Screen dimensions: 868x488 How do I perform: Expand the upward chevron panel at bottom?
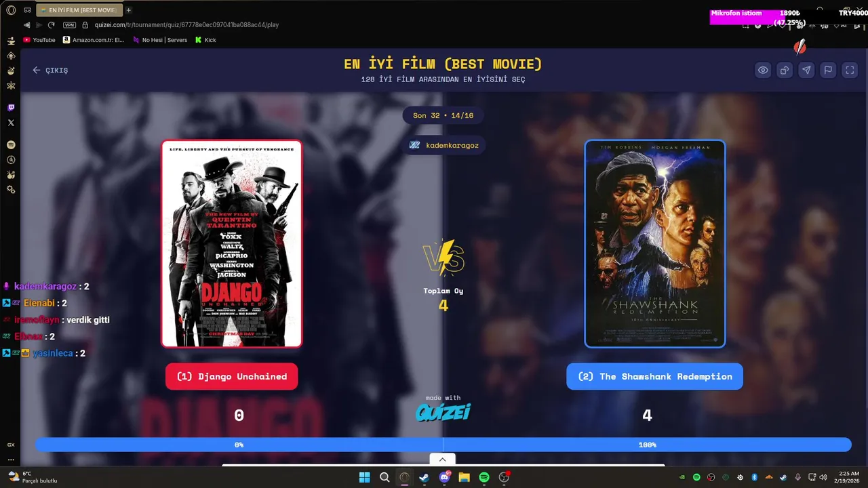pos(443,460)
